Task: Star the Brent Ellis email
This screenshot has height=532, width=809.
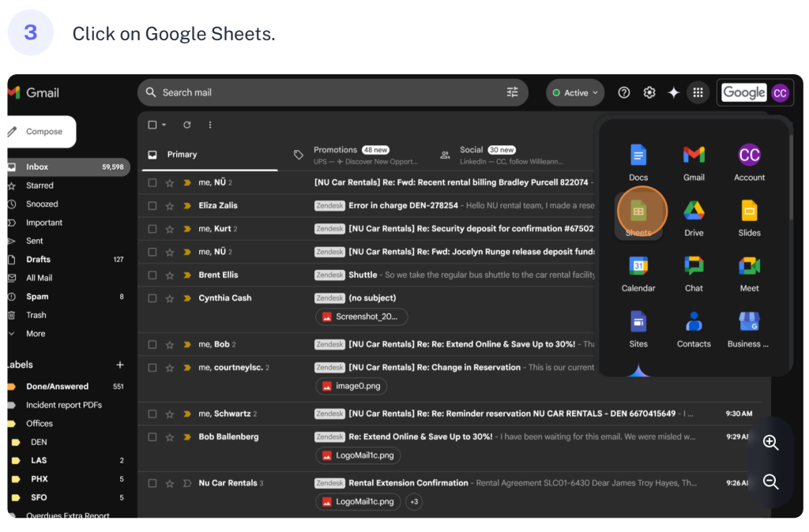Action: pos(170,275)
